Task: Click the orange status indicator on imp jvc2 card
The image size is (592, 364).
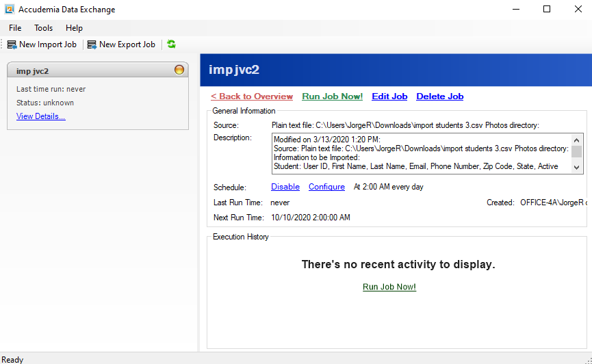Action: pos(179,70)
